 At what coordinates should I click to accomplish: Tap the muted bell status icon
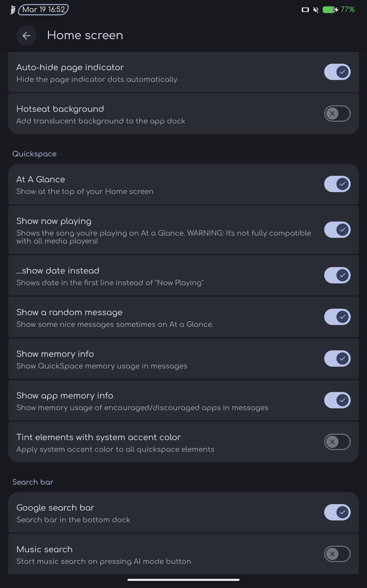(x=316, y=10)
